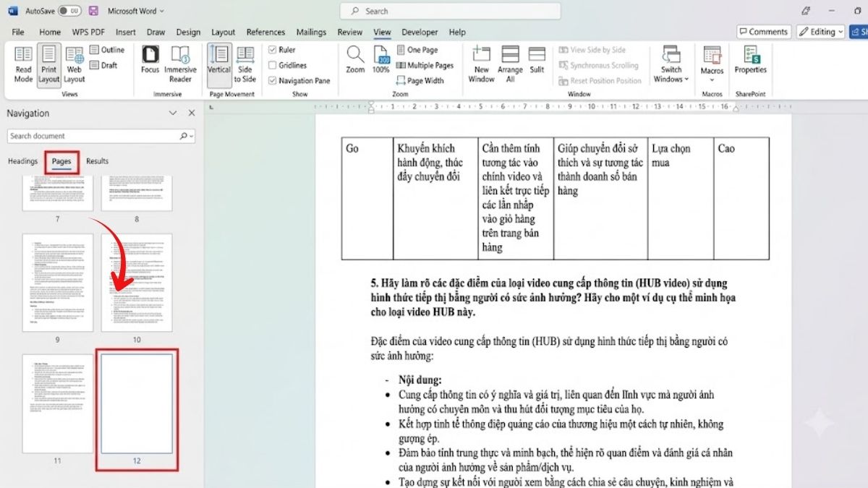The height and width of the screenshot is (488, 868).
Task: Open the WPS PDF tab
Action: (x=88, y=32)
